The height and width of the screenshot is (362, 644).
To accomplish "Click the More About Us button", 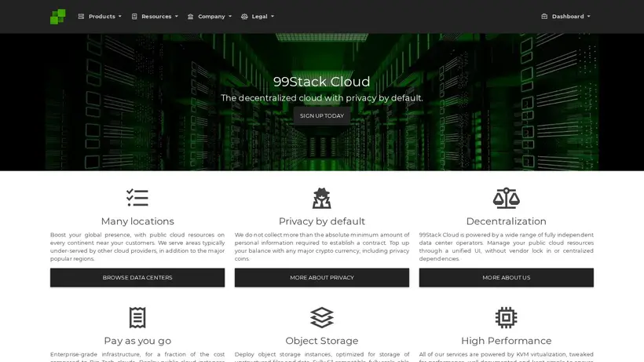I will click(506, 277).
